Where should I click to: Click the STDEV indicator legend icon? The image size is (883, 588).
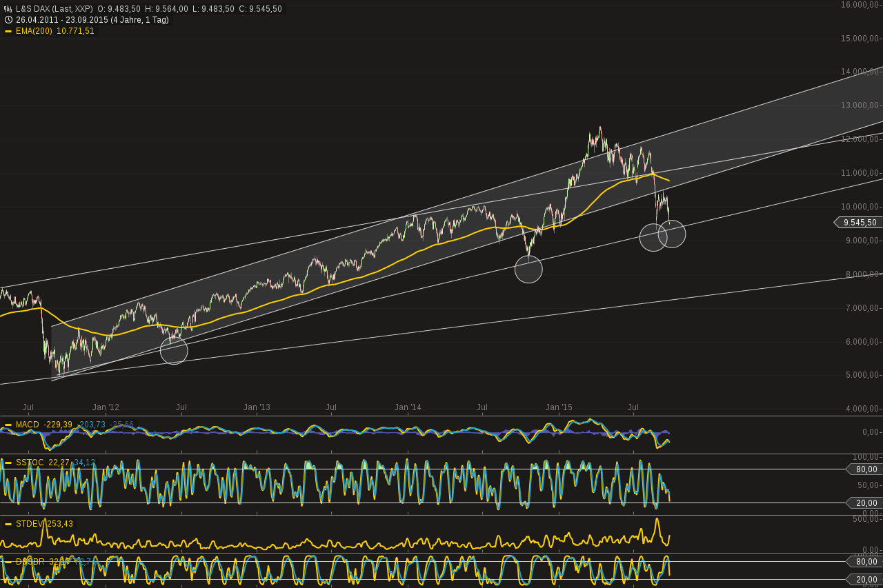coord(9,523)
